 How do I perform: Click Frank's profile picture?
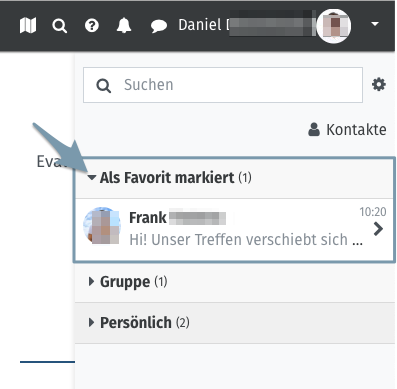[x=102, y=226]
